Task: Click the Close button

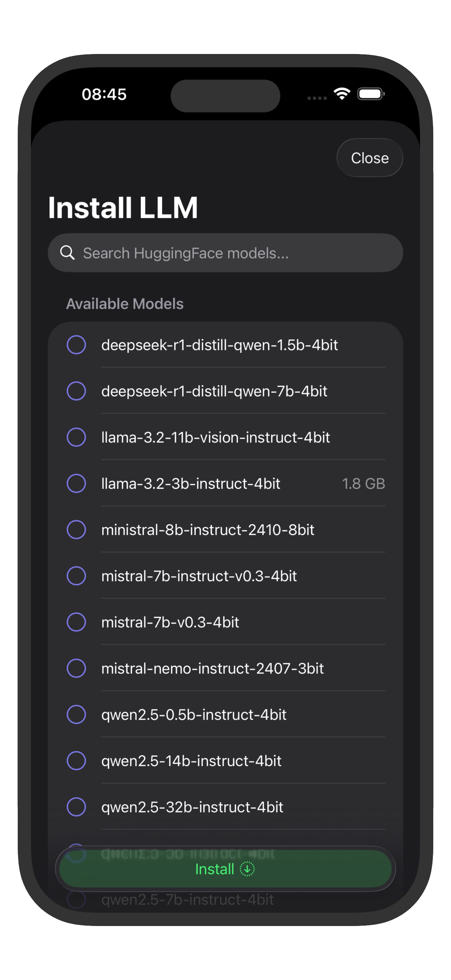Action: point(369,158)
